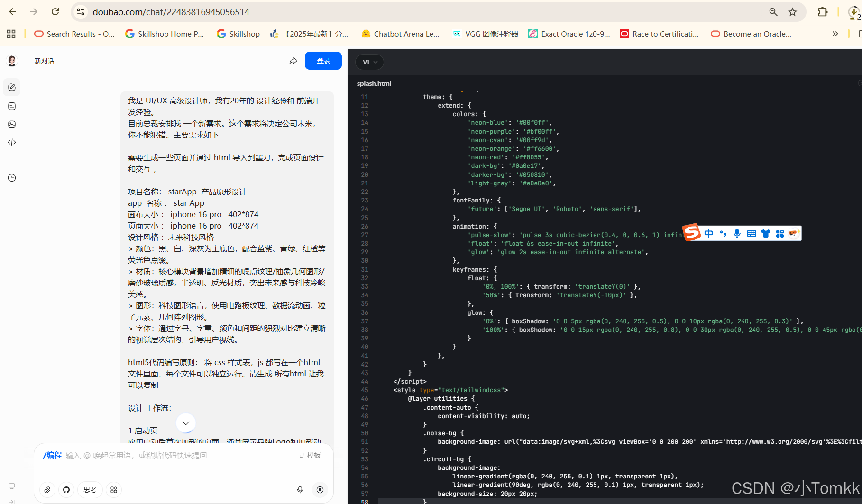
Task: Stop generation with the round stop button
Action: point(320,490)
